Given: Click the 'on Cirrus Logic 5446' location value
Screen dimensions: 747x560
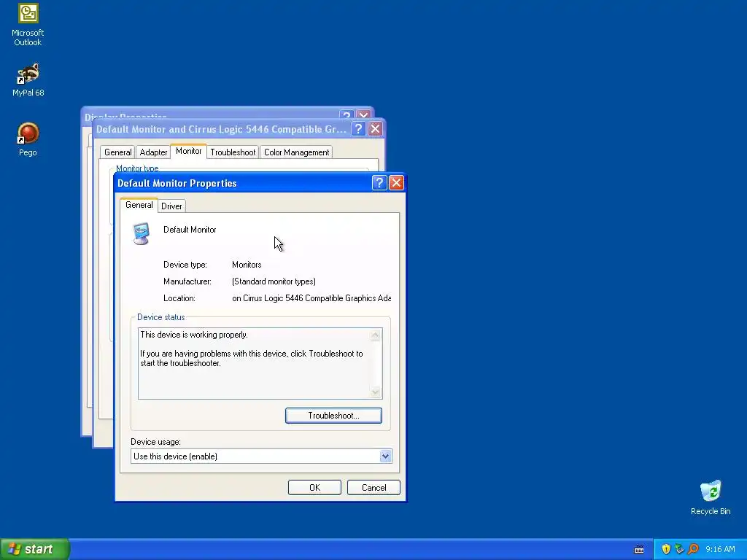Looking at the screenshot, I should click(311, 298).
